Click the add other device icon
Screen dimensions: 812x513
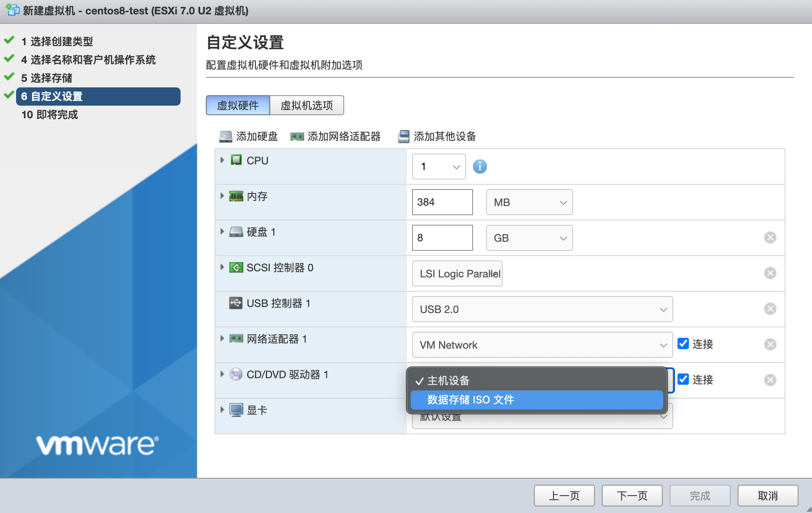[x=404, y=137]
